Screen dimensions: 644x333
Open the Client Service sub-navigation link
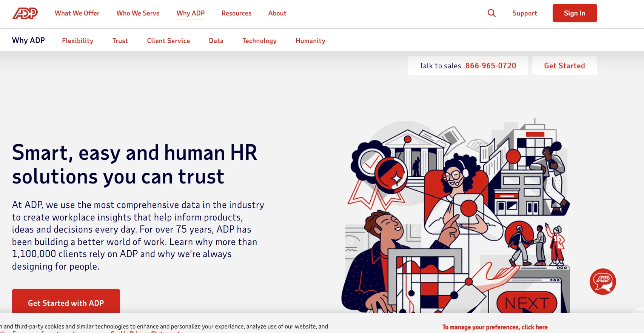[169, 41]
